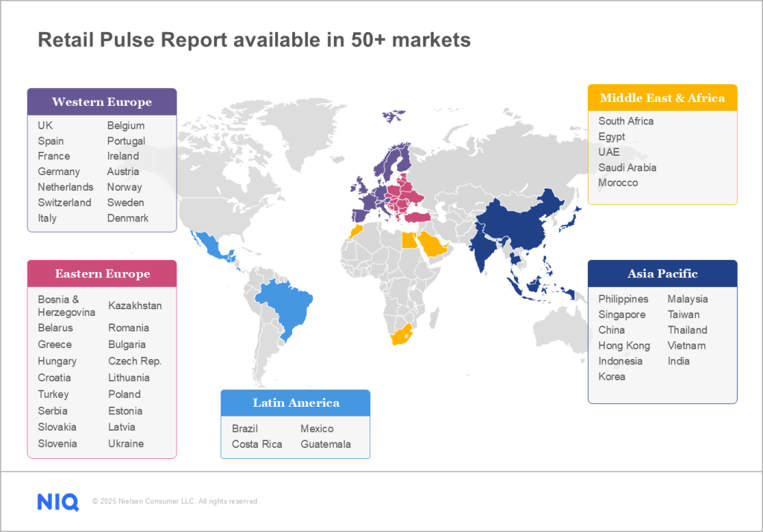This screenshot has height=532, width=763.
Task: Click the 'Czech Rep.' entry
Action: pyautogui.click(x=135, y=361)
